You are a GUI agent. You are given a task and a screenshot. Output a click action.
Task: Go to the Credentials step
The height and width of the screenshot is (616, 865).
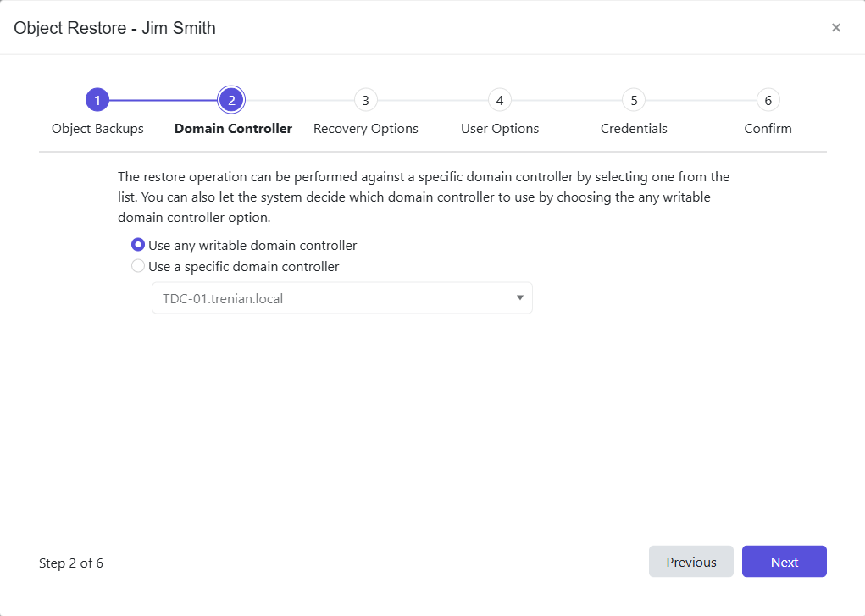tap(634, 128)
